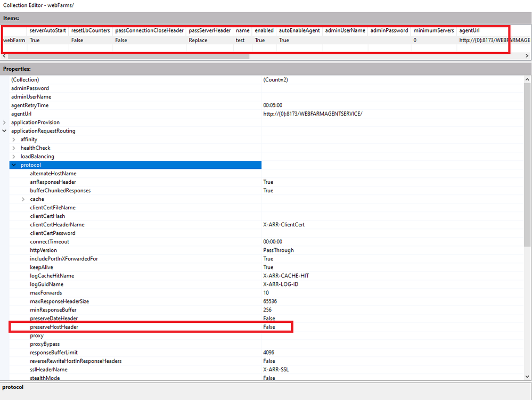The image size is (532, 400).
Task: Click the bufferChunkedResponses True value
Action: pyautogui.click(x=268, y=190)
